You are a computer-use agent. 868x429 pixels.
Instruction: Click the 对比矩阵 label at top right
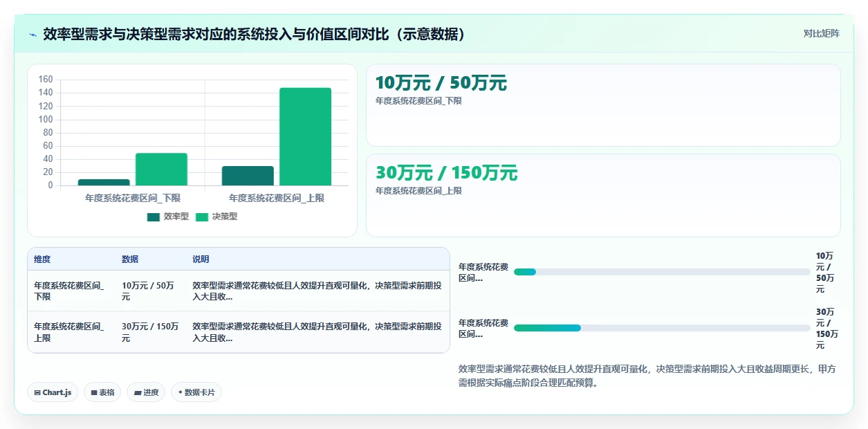point(822,33)
